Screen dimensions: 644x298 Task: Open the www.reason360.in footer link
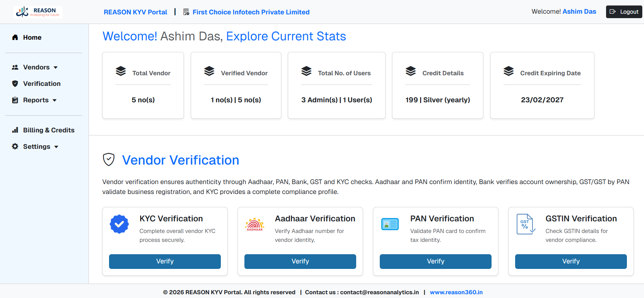pyautogui.click(x=456, y=292)
